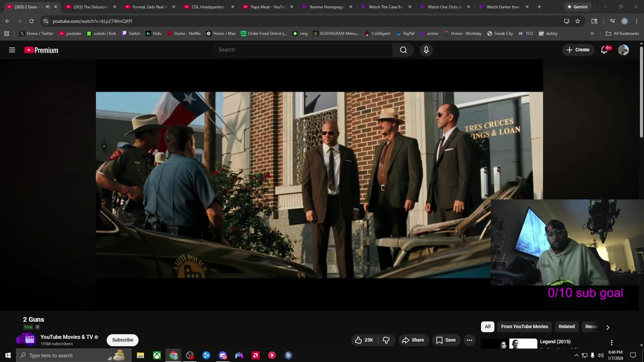Viewport: 644px width, 362px height.
Task: Click Windows taskbar search box
Action: pyautogui.click(x=74, y=355)
